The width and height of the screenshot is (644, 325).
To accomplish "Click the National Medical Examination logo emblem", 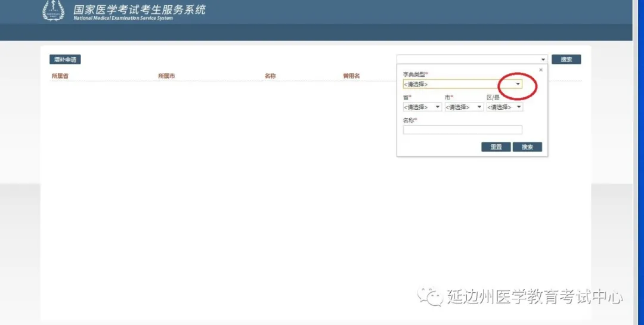I will (x=54, y=11).
